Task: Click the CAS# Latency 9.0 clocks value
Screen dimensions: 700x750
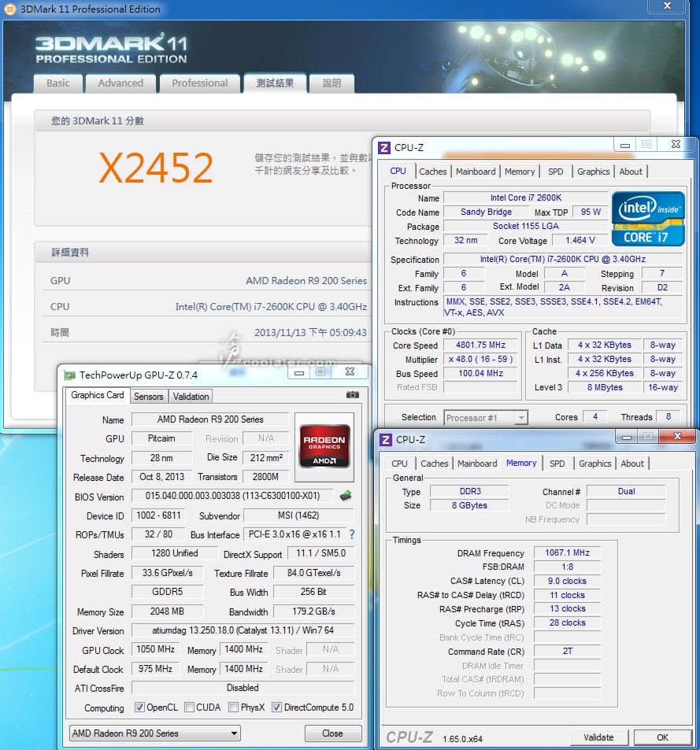Action: [567, 581]
